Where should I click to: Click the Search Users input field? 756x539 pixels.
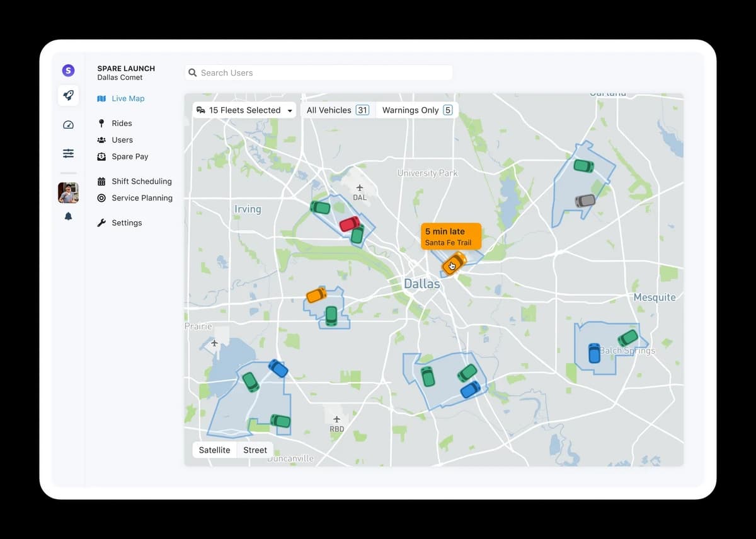point(319,73)
